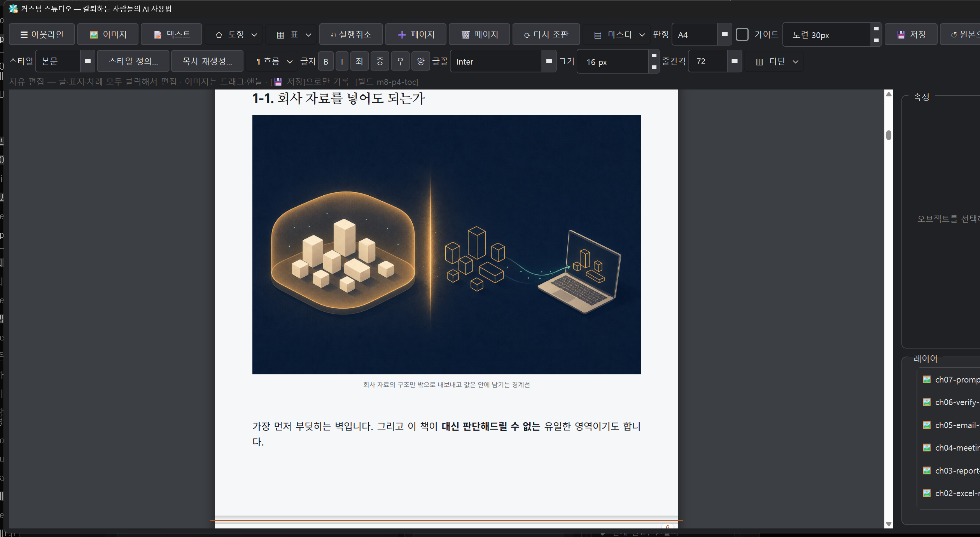
Task: Click the vertical scrollbar thumb
Action: (x=889, y=135)
